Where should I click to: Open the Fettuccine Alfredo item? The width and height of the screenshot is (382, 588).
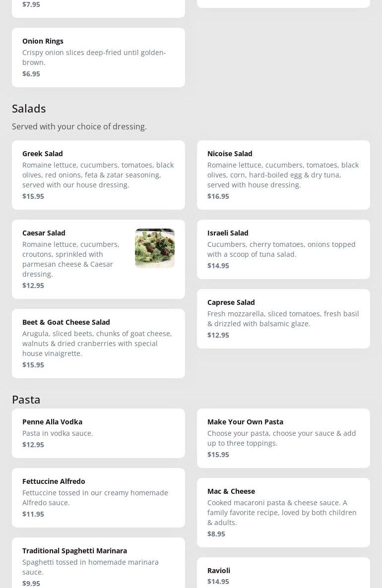coord(98,497)
